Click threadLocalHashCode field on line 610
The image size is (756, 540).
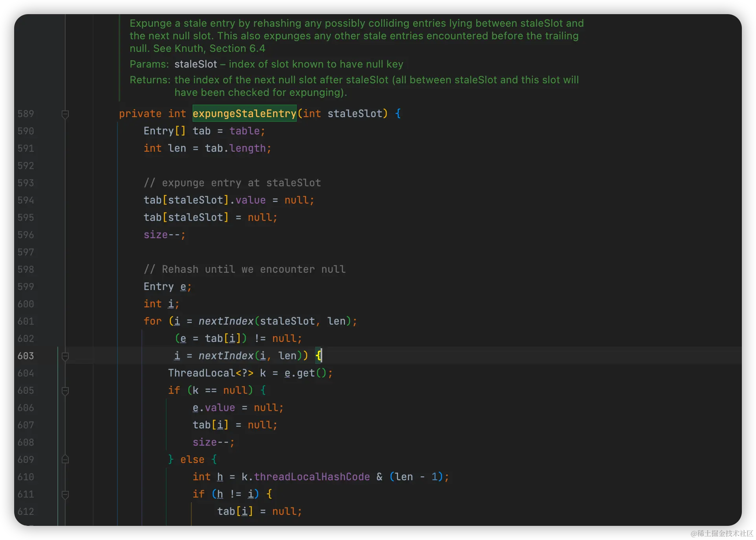click(312, 477)
